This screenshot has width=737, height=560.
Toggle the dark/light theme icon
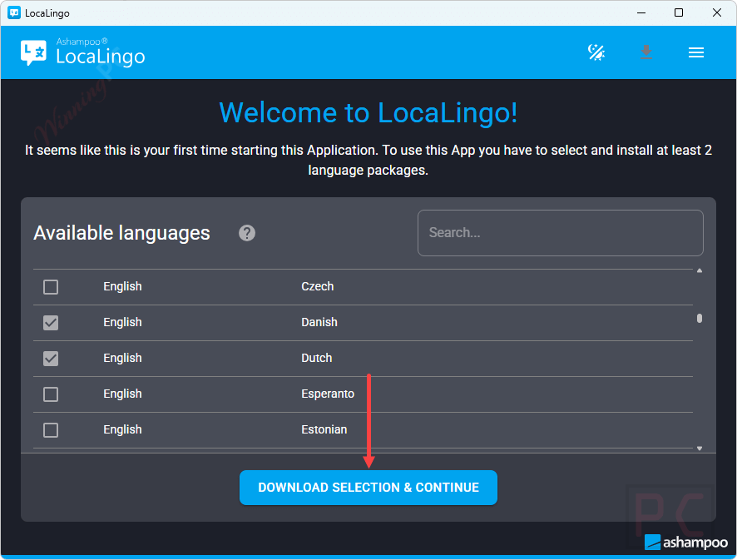596,52
